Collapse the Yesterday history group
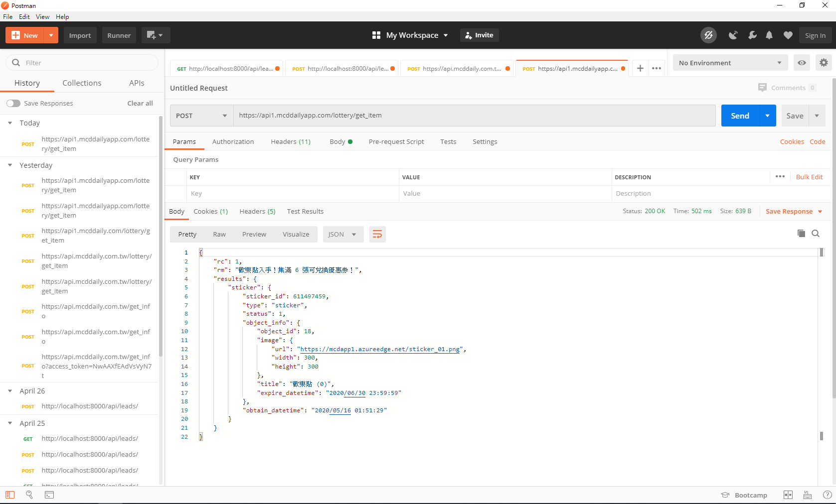The height and width of the screenshot is (504, 836). [10, 165]
